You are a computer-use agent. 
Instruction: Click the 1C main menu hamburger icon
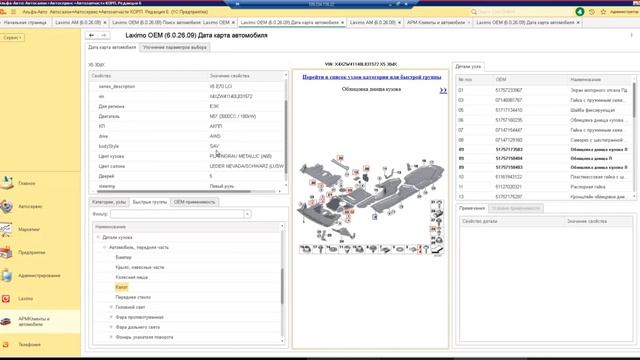click(13, 12)
